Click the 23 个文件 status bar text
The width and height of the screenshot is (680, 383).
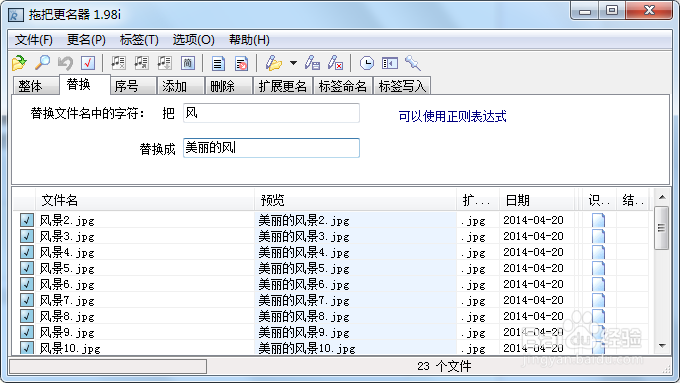coord(444,367)
